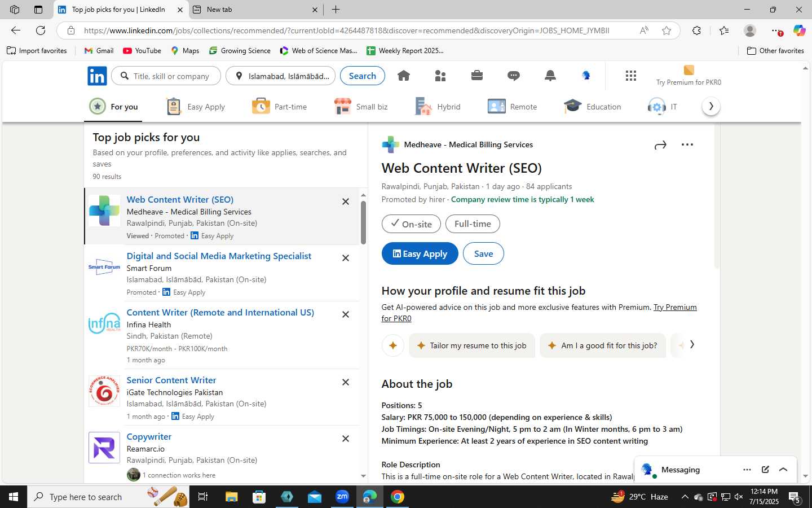This screenshot has height=508, width=812.
Task: Focus the Title, skill or company field
Action: pos(166,76)
